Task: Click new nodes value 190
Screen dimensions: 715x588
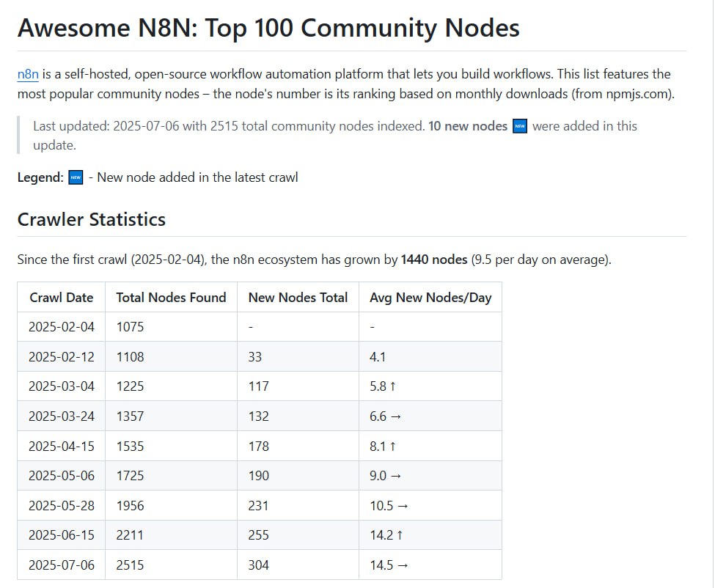Action: pyautogui.click(x=259, y=475)
